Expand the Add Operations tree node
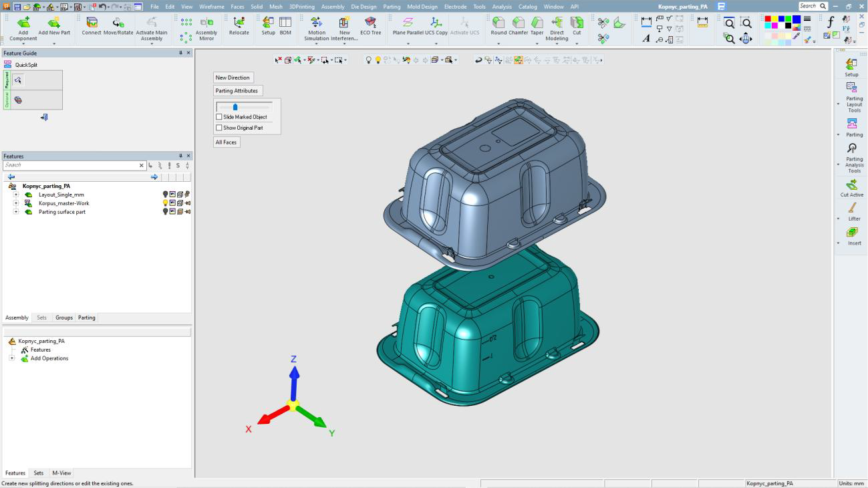This screenshot has width=868, height=488. point(11,358)
